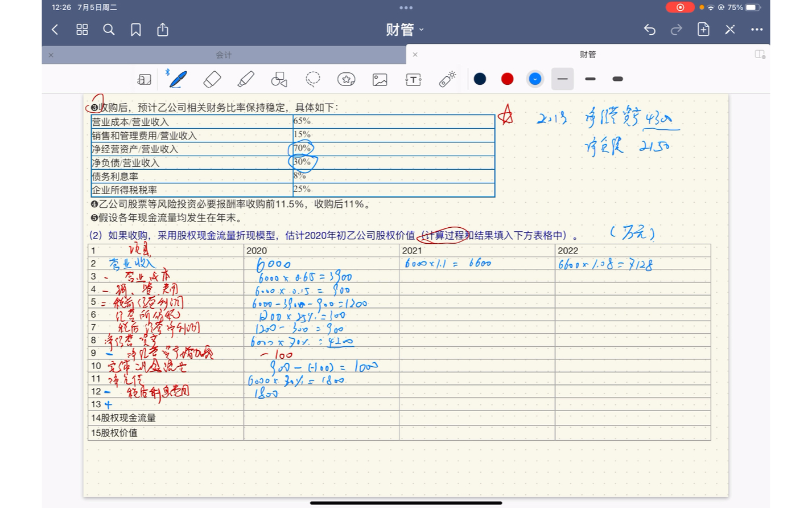This screenshot has height=508, width=812.
Task: Close editing mode with the X icon
Action: click(730, 30)
